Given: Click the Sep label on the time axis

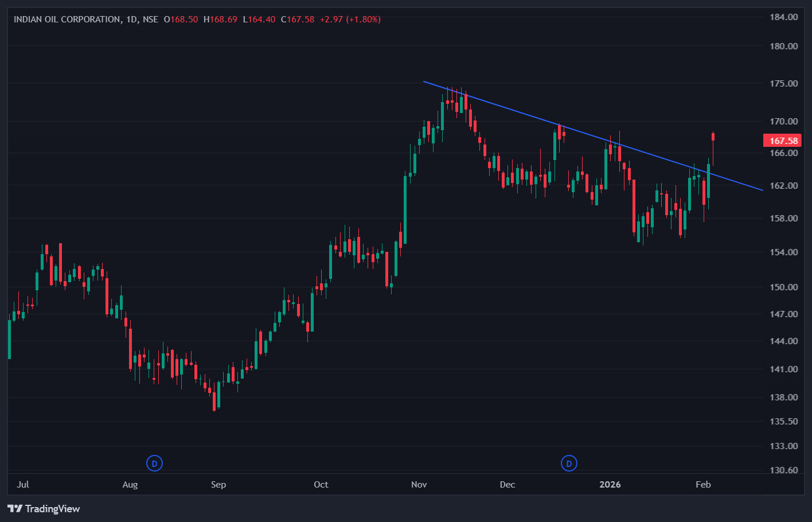Looking at the screenshot, I should point(218,485).
